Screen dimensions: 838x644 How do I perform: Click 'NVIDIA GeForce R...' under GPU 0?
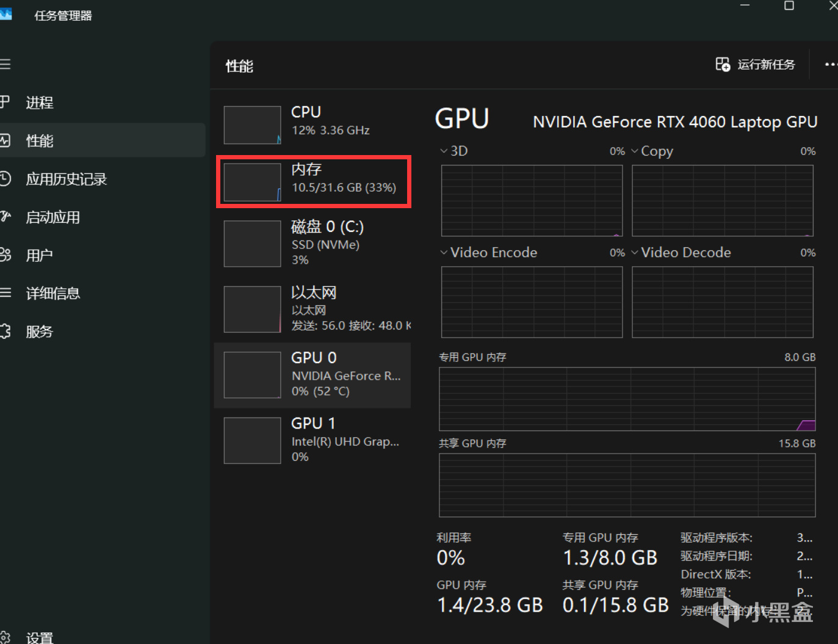(346, 376)
